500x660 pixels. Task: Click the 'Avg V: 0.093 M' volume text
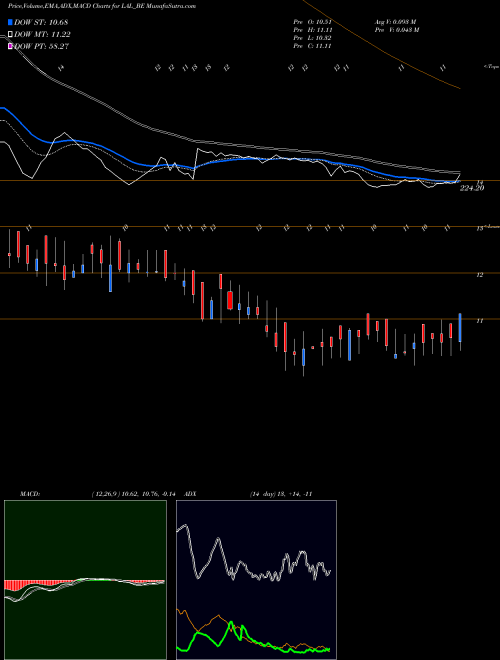pyautogui.click(x=396, y=22)
